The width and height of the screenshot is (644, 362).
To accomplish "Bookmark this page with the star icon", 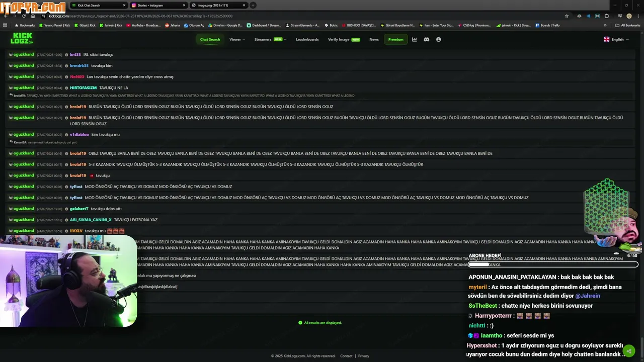I will tap(567, 16).
